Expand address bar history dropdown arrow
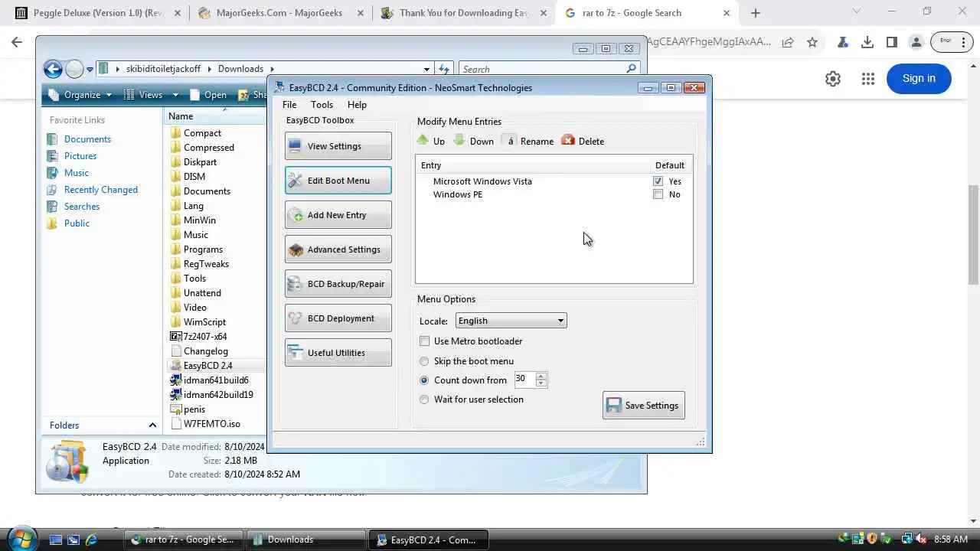Image resolution: width=980 pixels, height=551 pixels. (x=426, y=69)
